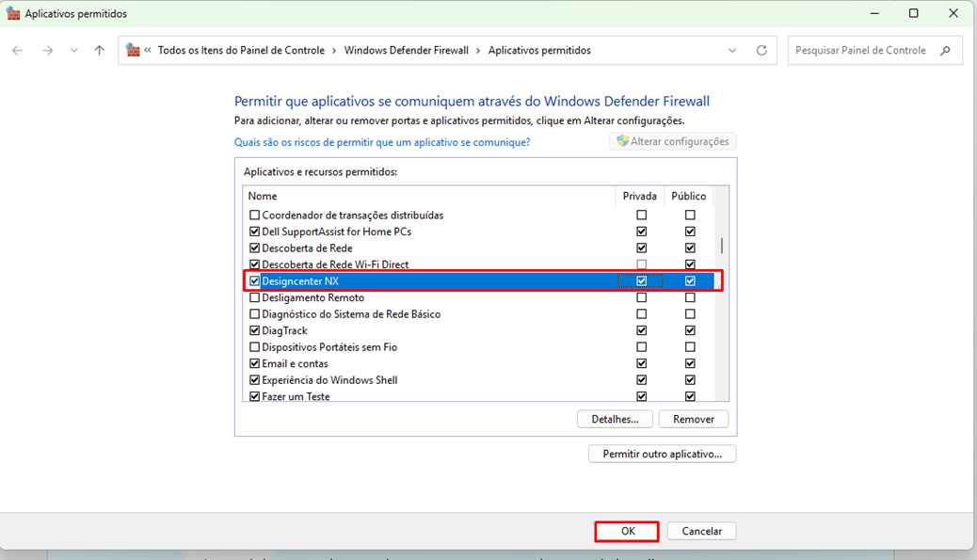Enable the Desligamento Remoto checkbox
The height and width of the screenshot is (560, 977).
254,298
